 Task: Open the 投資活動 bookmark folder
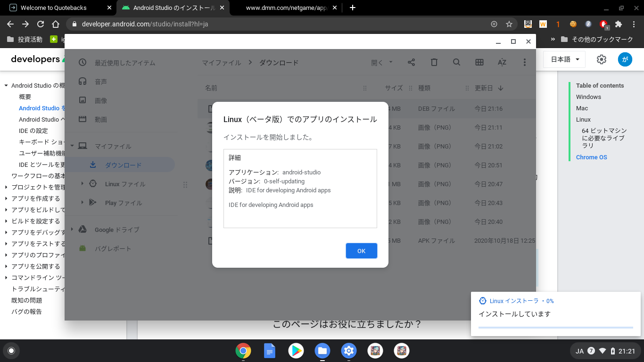pos(25,39)
